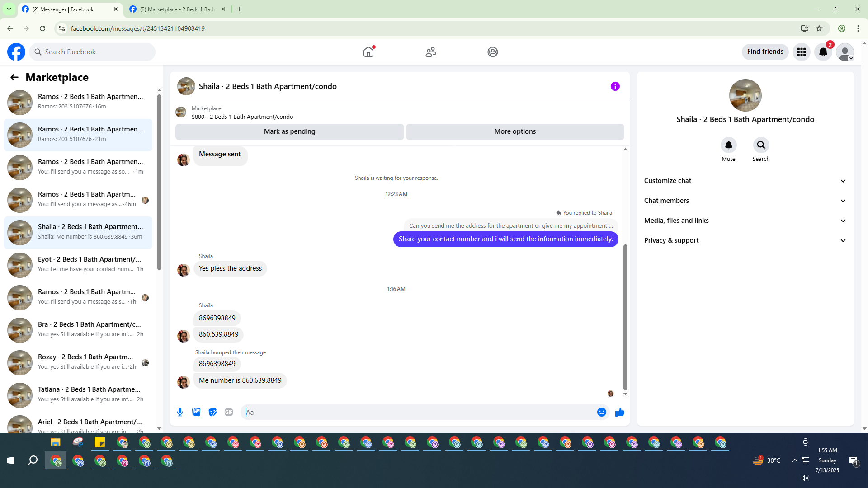Expand Media, files and links
Viewport: 868px width, 488px height.
tap(745, 221)
